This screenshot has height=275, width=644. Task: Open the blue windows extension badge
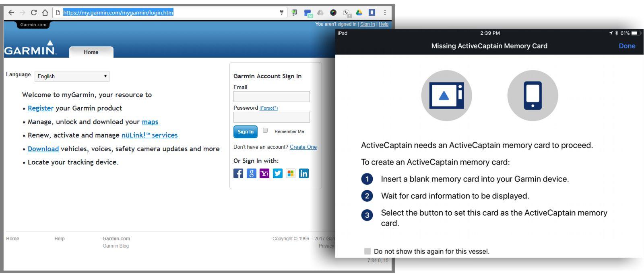click(308, 13)
